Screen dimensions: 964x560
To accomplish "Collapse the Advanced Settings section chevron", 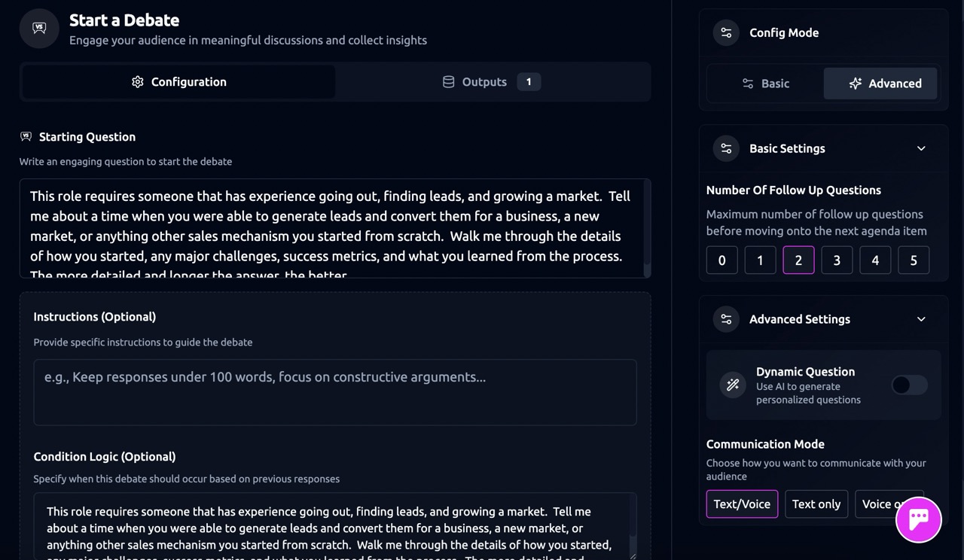I will (x=921, y=319).
